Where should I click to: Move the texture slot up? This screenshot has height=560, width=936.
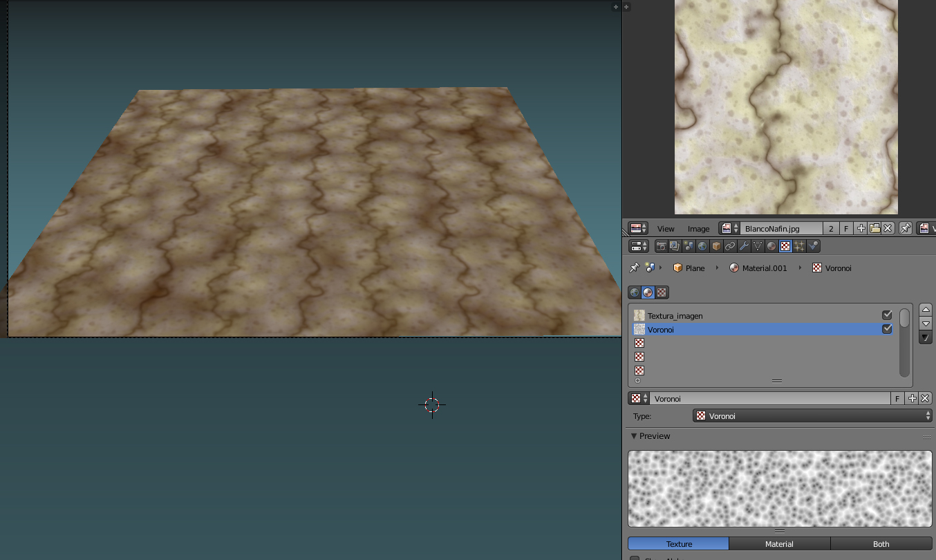point(926,310)
